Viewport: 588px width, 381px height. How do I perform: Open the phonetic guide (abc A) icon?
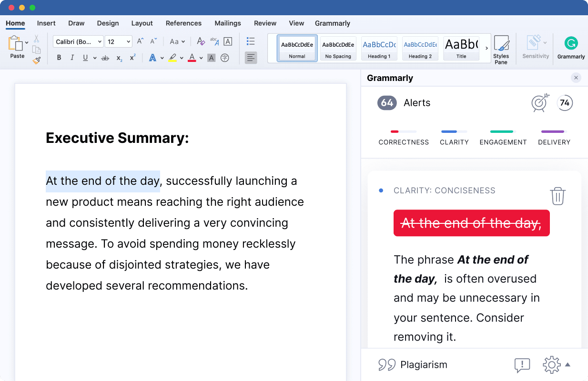214,41
